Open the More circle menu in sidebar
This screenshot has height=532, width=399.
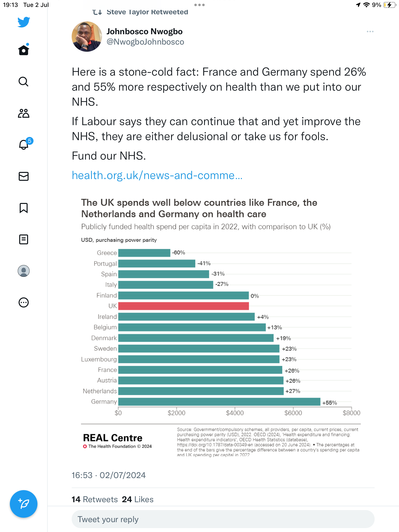coord(24,302)
